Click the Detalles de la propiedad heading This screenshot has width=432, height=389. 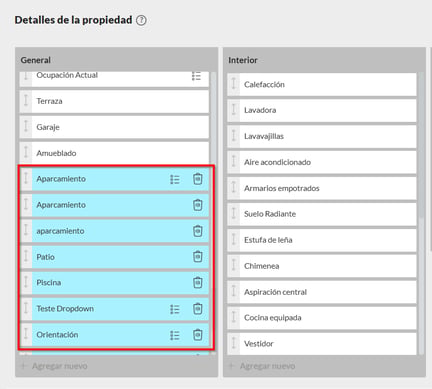(73, 20)
